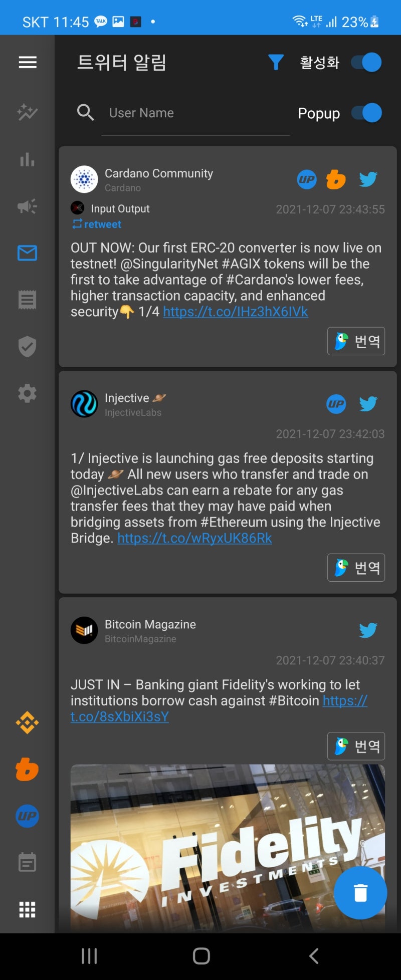
Task: Open the bar chart sidebar icon
Action: (28, 160)
